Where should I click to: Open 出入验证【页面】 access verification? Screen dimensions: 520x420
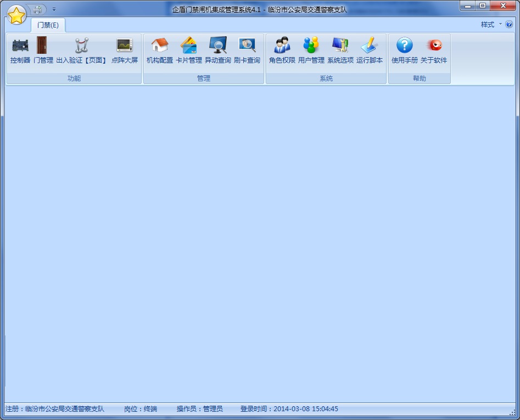pos(81,51)
